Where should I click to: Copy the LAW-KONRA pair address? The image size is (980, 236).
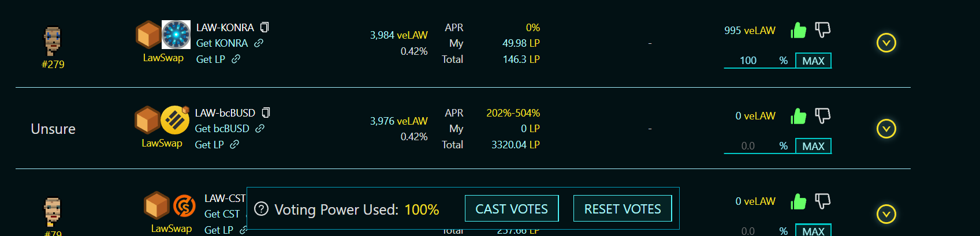coord(264,27)
